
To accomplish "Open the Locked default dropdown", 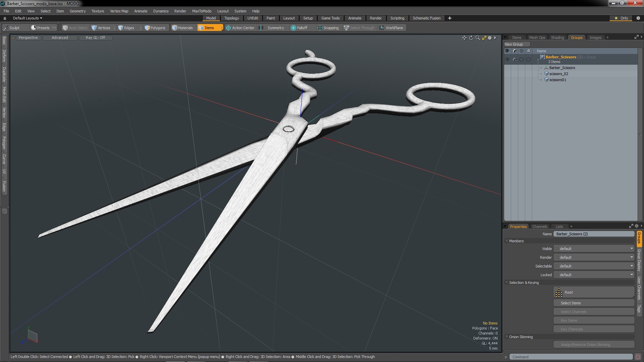I will 594,275.
